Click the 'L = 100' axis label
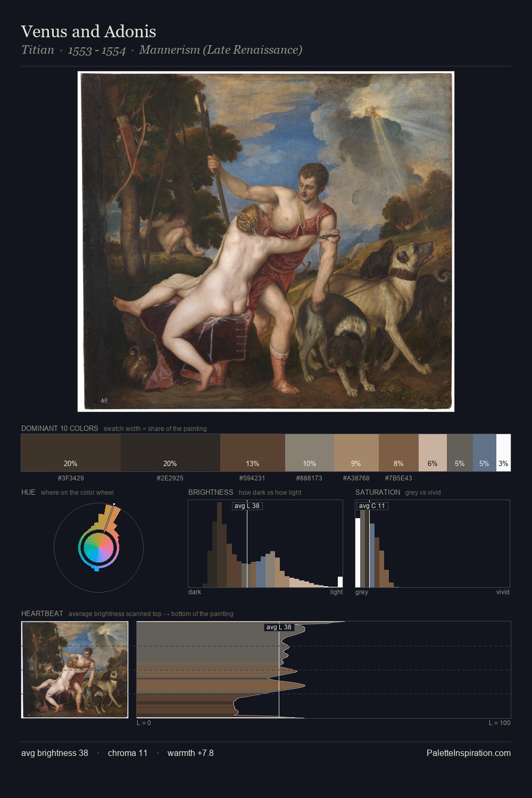The height and width of the screenshot is (798, 532). click(500, 723)
